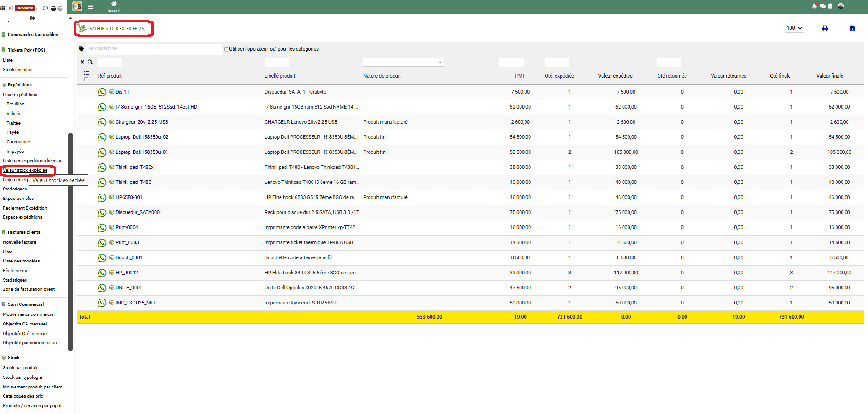Export list to Excel file icon
The width and height of the screenshot is (868, 414).
pyautogui.click(x=852, y=28)
